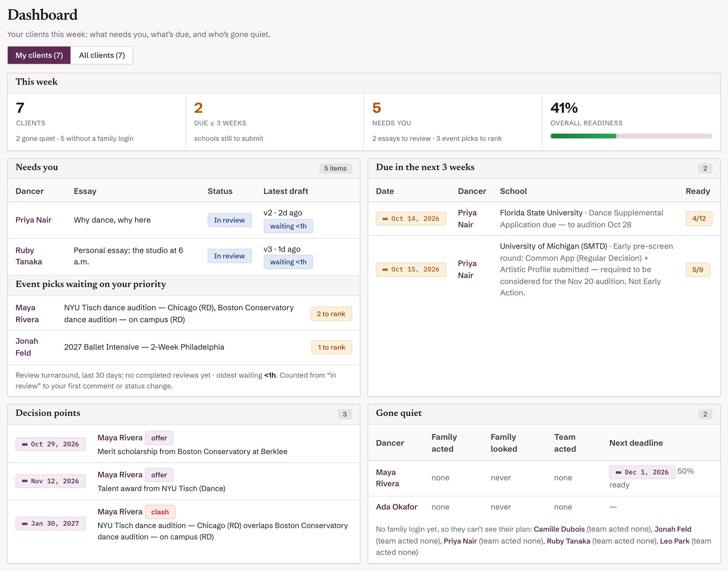Click In review status for Priya Nair
This screenshot has width=728, height=571.
[x=229, y=220]
